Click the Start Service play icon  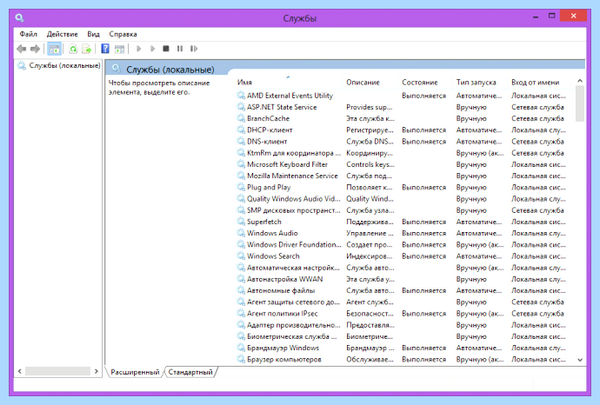coord(139,49)
